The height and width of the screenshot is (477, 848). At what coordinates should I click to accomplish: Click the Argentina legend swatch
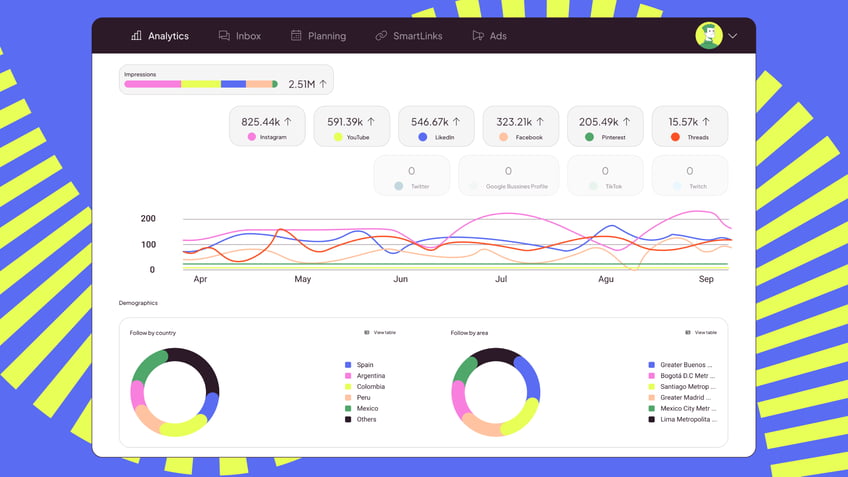[x=348, y=376]
